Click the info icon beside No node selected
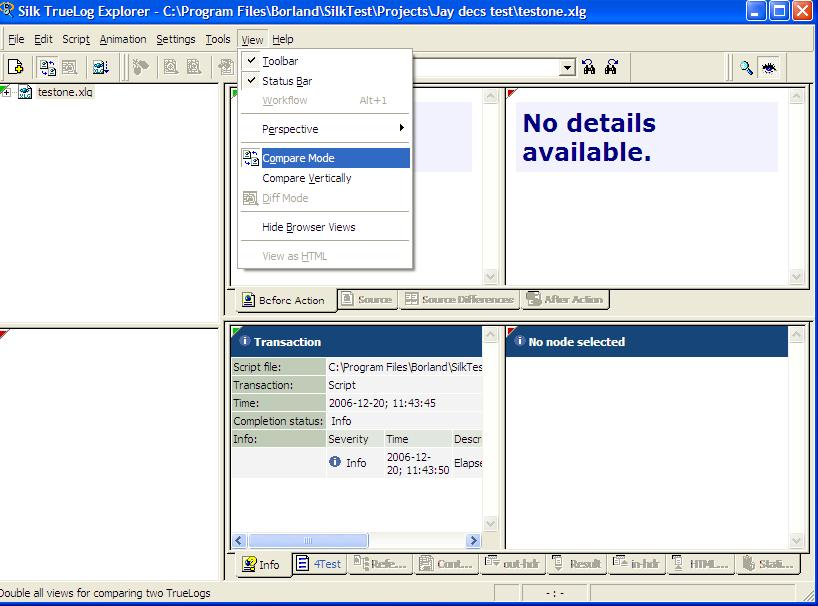Screen dimensions: 818x606 click(520, 341)
